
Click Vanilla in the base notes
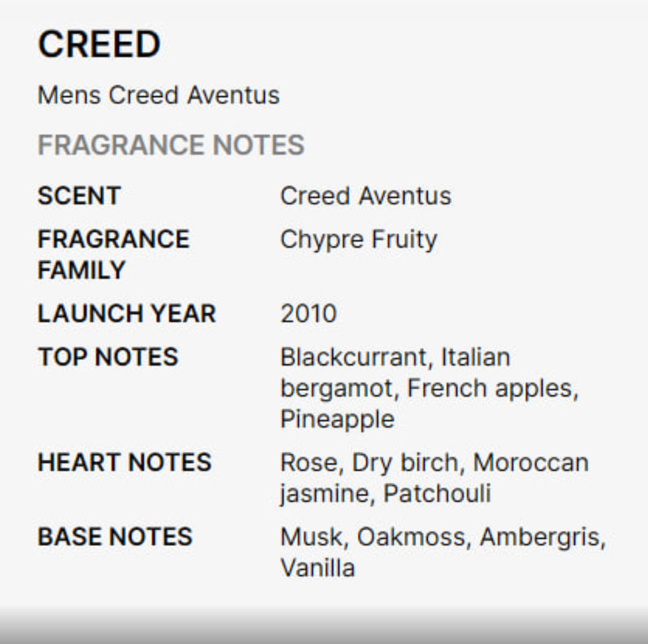point(317,567)
